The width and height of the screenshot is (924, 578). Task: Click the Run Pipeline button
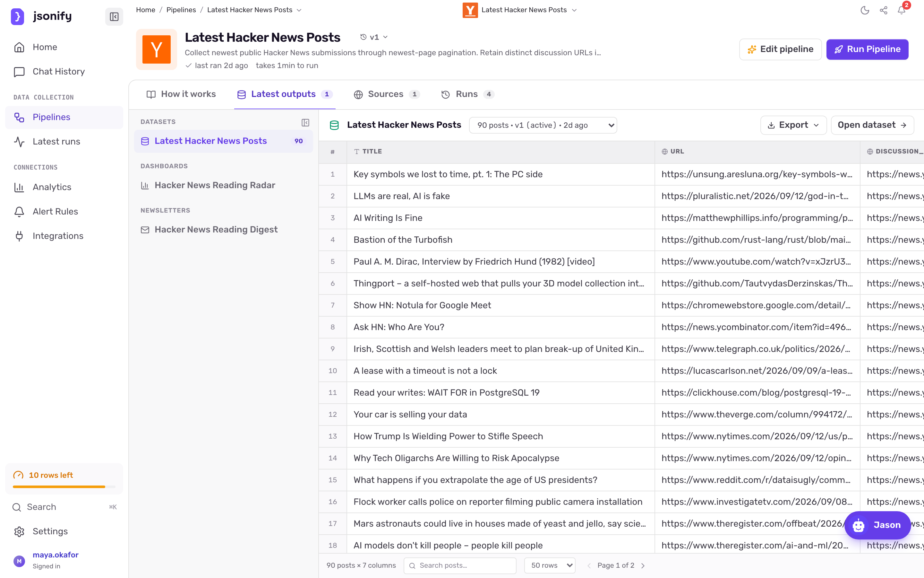[x=867, y=49]
